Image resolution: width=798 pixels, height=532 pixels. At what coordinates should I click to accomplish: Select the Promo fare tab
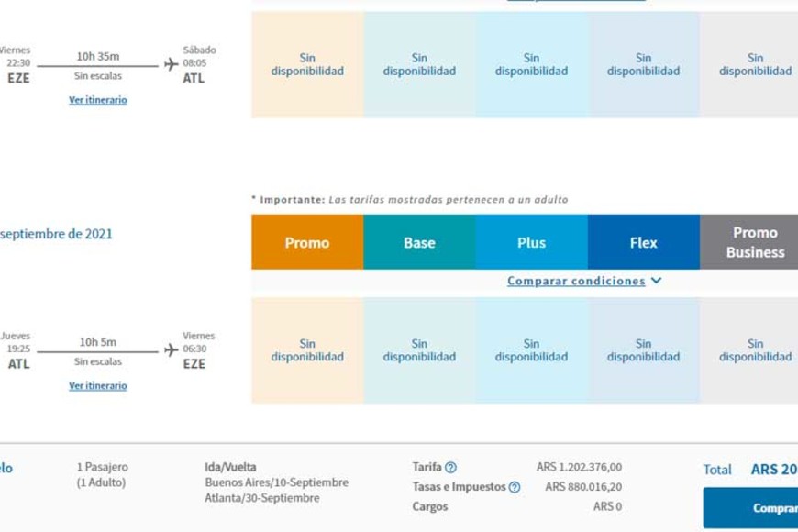tap(307, 243)
